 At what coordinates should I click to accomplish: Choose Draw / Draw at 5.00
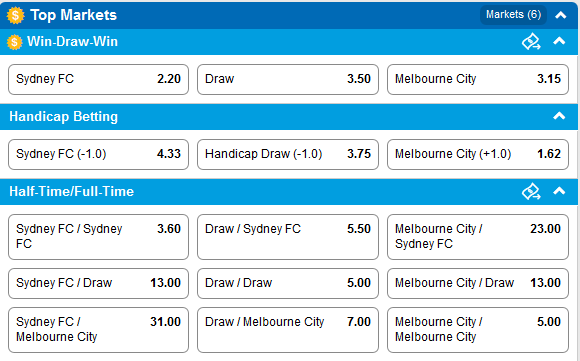[288, 283]
